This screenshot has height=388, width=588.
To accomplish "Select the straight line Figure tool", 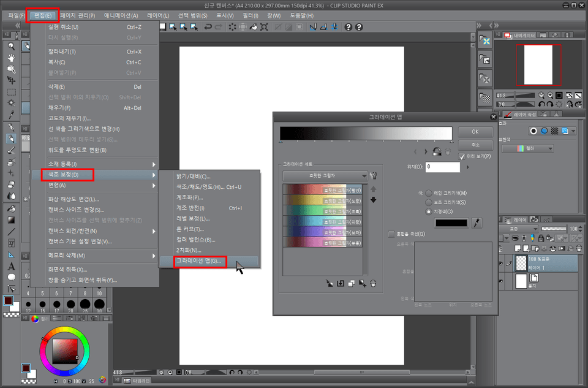I will (11, 232).
